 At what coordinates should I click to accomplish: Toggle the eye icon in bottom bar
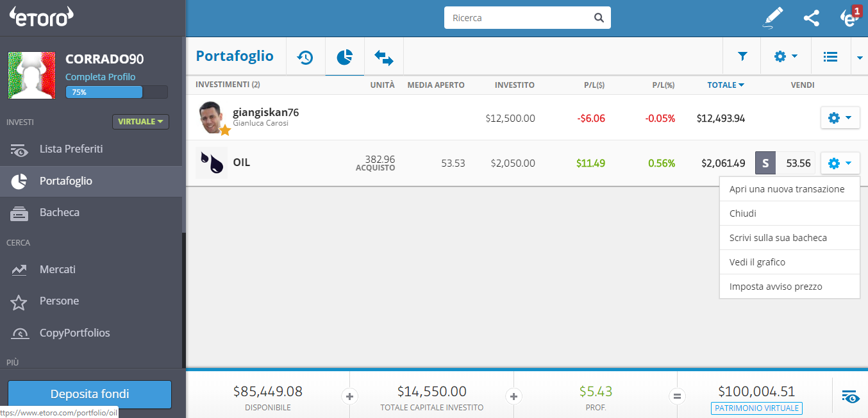click(x=850, y=396)
